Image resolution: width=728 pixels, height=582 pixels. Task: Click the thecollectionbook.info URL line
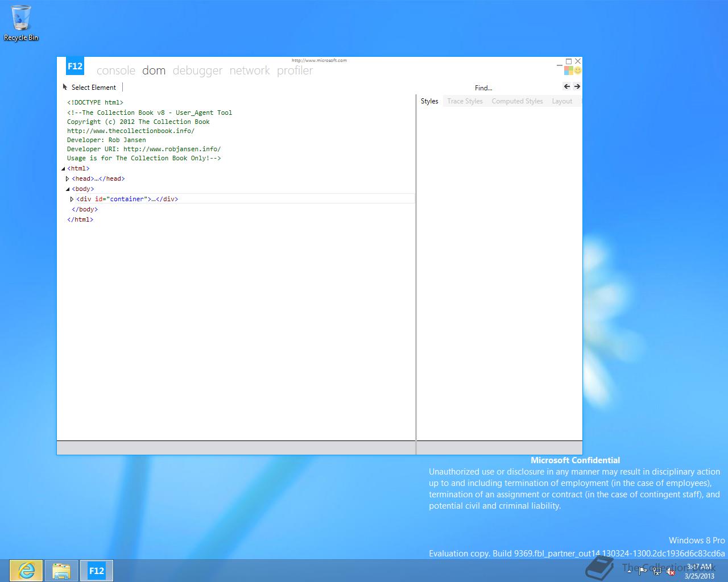click(x=131, y=131)
